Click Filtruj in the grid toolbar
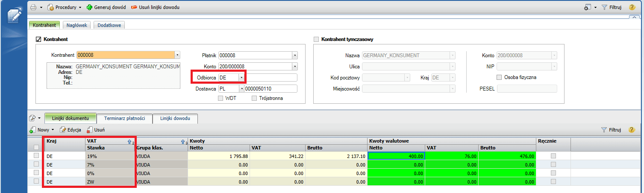 pyautogui.click(x=611, y=129)
